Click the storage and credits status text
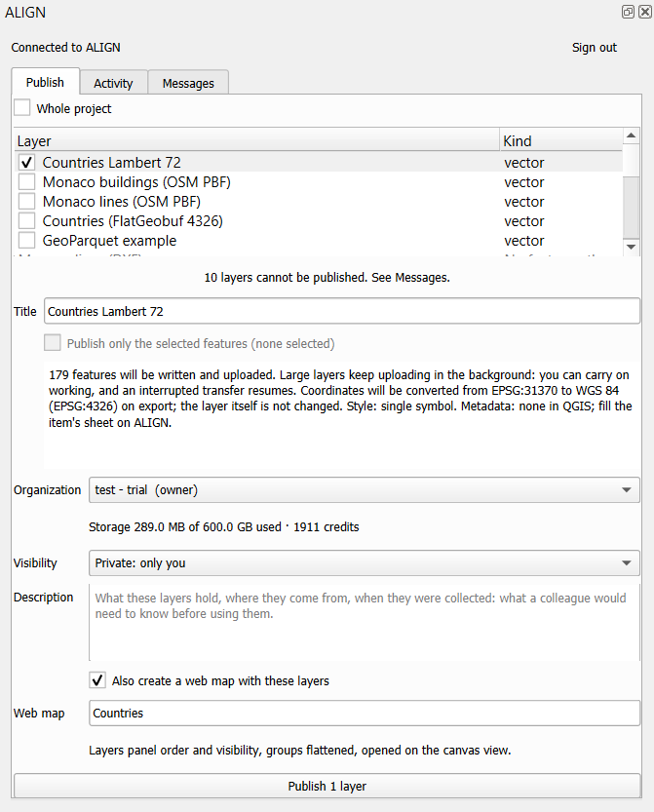654x812 pixels. tap(224, 527)
